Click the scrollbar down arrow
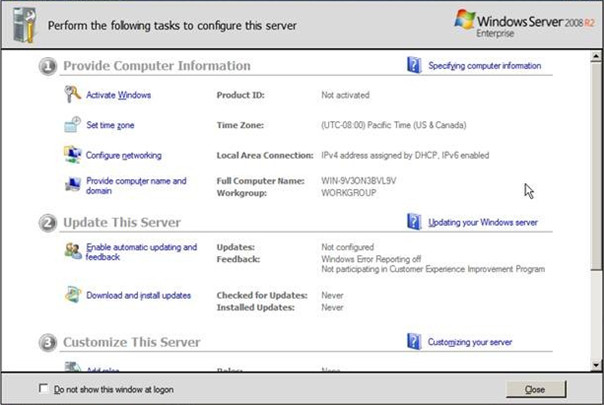Screen dimensions: 604x405 [x=596, y=365]
